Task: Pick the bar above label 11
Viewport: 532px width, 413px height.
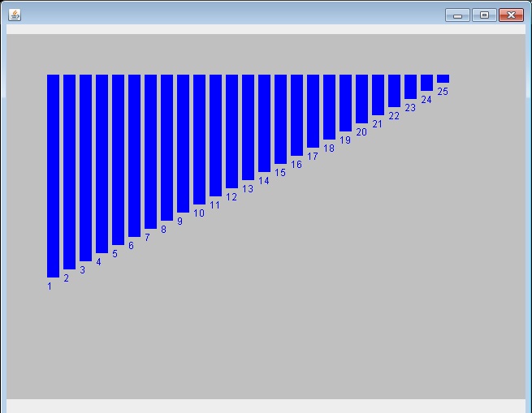Action: [x=215, y=135]
